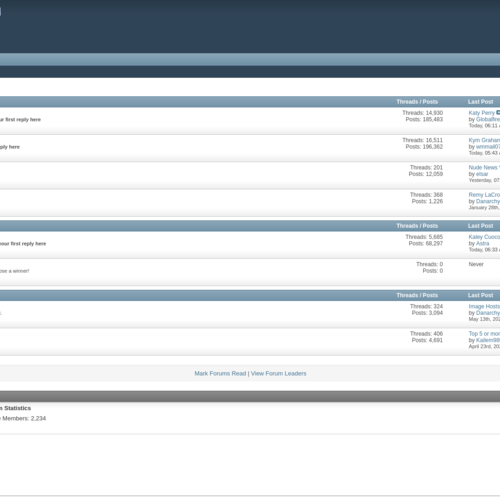Select the 'Posts: 185,483' count
The image size is (500, 500).
[x=424, y=119]
